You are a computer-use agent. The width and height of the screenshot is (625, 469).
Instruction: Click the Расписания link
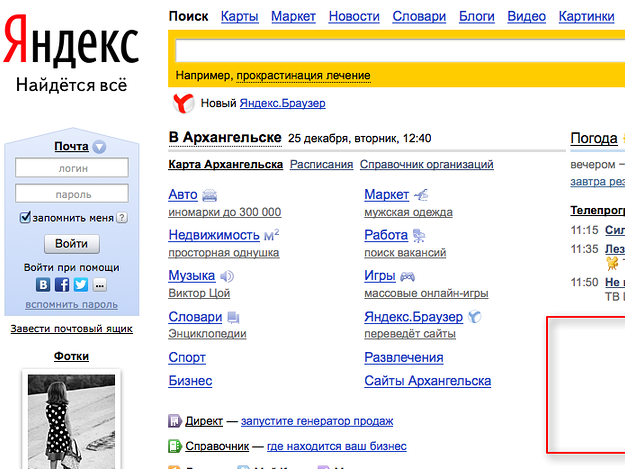(321, 164)
